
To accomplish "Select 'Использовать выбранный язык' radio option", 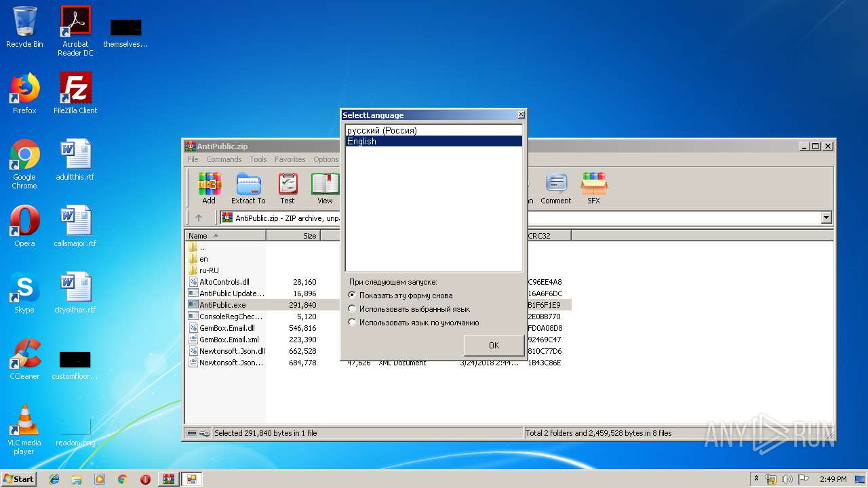I will click(x=408, y=309).
